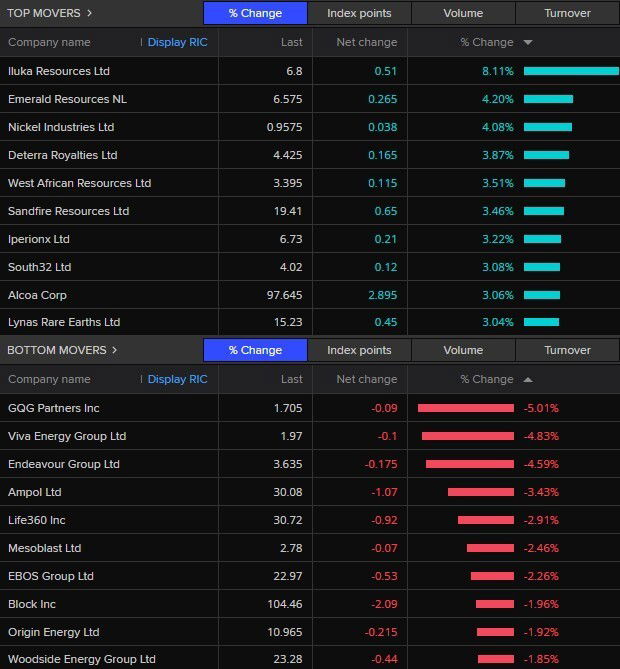The image size is (620, 669).
Task: Click descending sort arrow in Top Movers
Action: [x=528, y=43]
